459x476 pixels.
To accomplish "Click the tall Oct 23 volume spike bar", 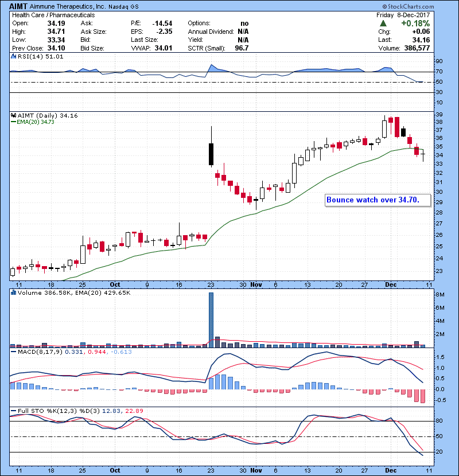I will [x=211, y=320].
